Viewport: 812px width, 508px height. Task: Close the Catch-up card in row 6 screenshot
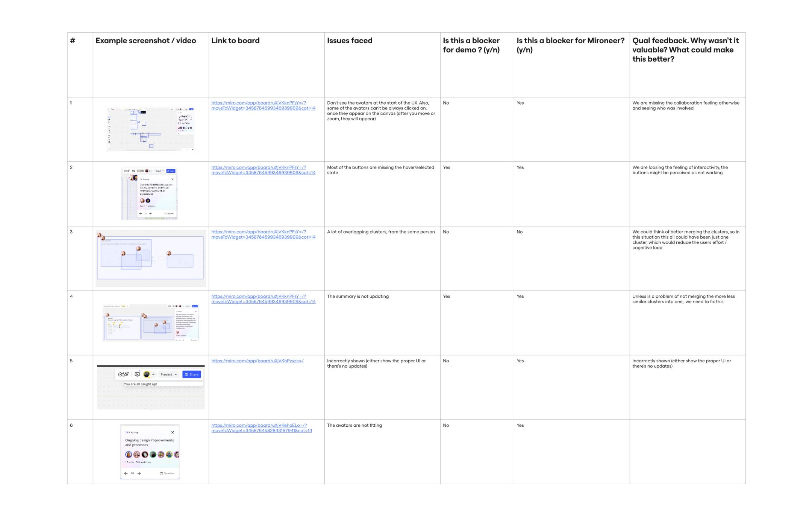click(x=173, y=432)
